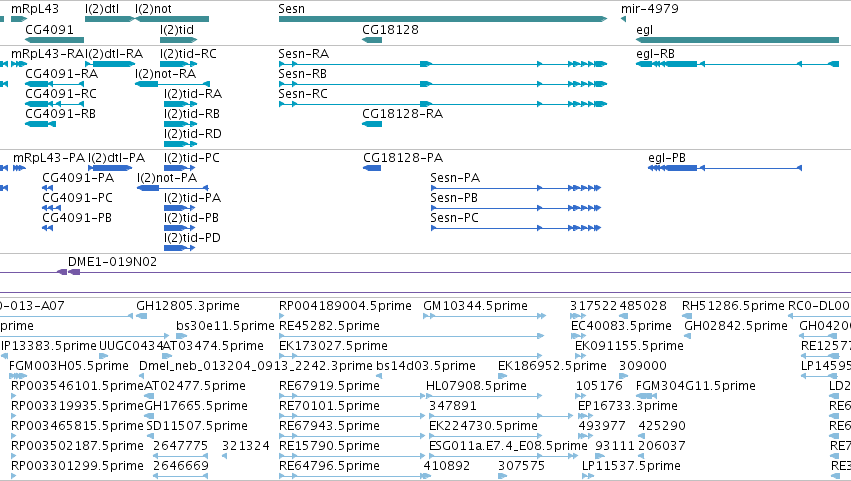Click the RE64796.5prime EST label
This screenshot has width=851, height=481.
[x=329, y=466]
